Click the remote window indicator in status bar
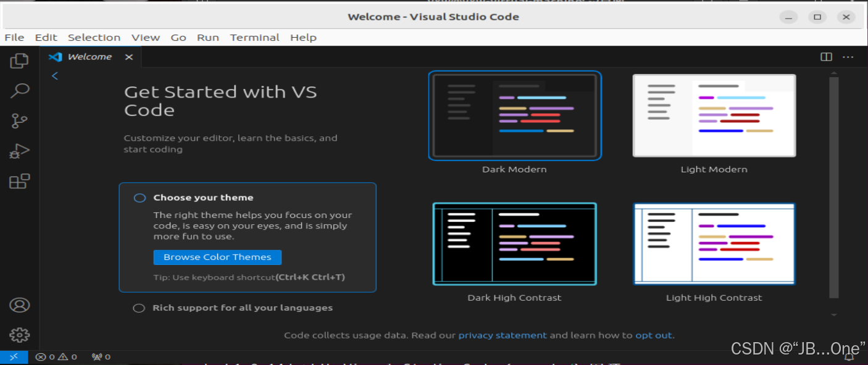 [14, 357]
